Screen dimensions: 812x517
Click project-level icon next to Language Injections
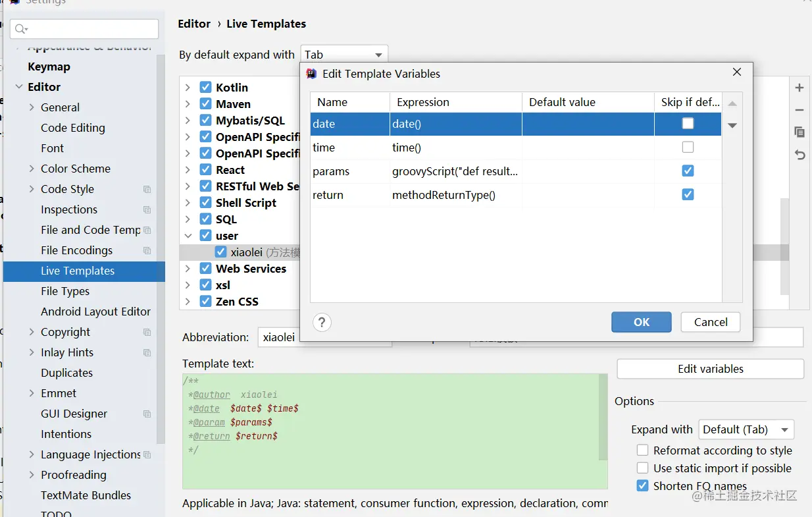pyautogui.click(x=147, y=454)
